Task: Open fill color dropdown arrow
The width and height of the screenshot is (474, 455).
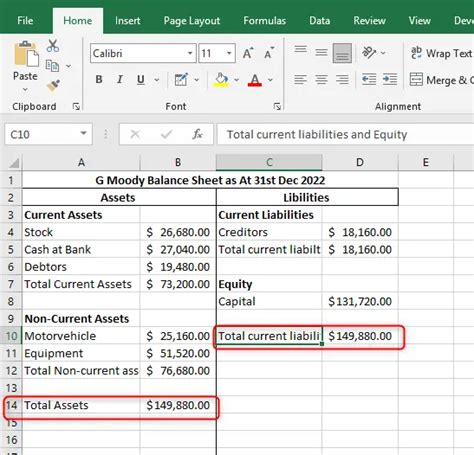Action: coord(236,80)
